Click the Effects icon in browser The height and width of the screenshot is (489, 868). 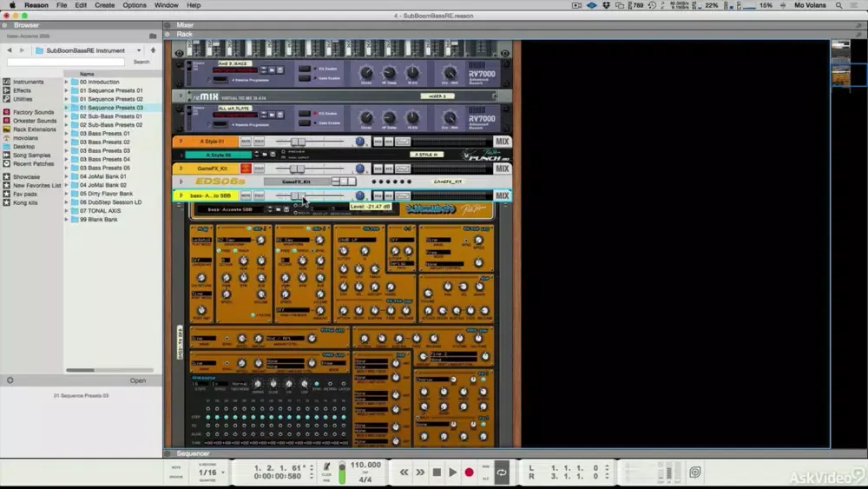click(7, 90)
